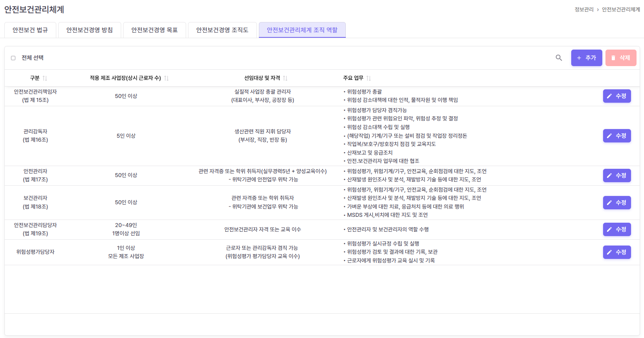The image size is (644, 338).
Task: Click the 정보관리 breadcrumb link
Action: click(584, 9)
